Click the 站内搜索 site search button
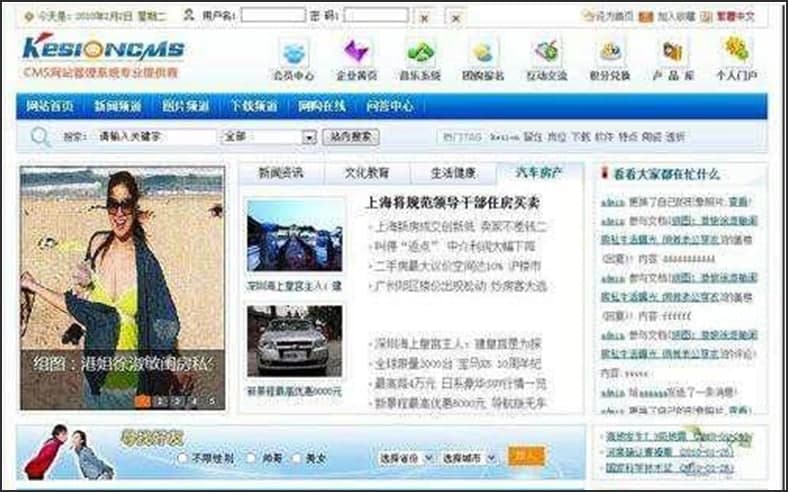 click(351, 137)
